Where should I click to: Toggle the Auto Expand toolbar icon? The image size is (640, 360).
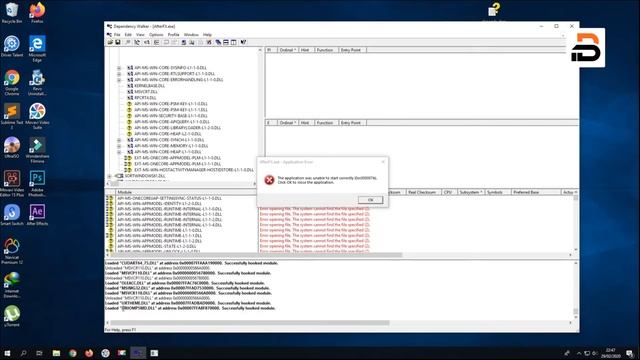coord(137,42)
